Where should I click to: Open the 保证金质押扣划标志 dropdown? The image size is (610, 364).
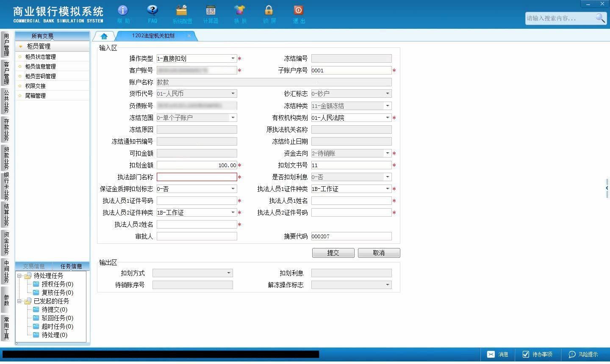pyautogui.click(x=233, y=189)
